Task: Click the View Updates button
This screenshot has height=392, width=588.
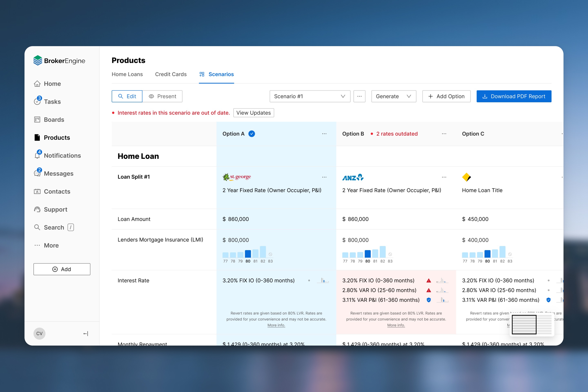Action: coord(254,113)
